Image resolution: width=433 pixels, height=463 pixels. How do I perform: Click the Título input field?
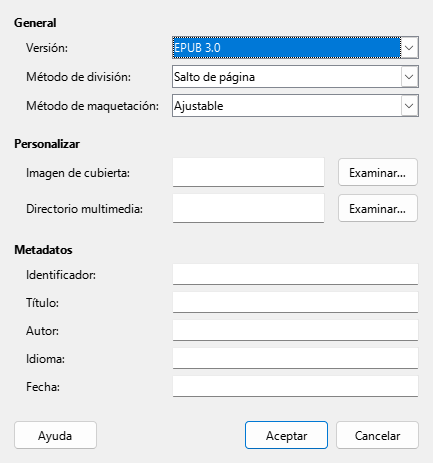295,302
